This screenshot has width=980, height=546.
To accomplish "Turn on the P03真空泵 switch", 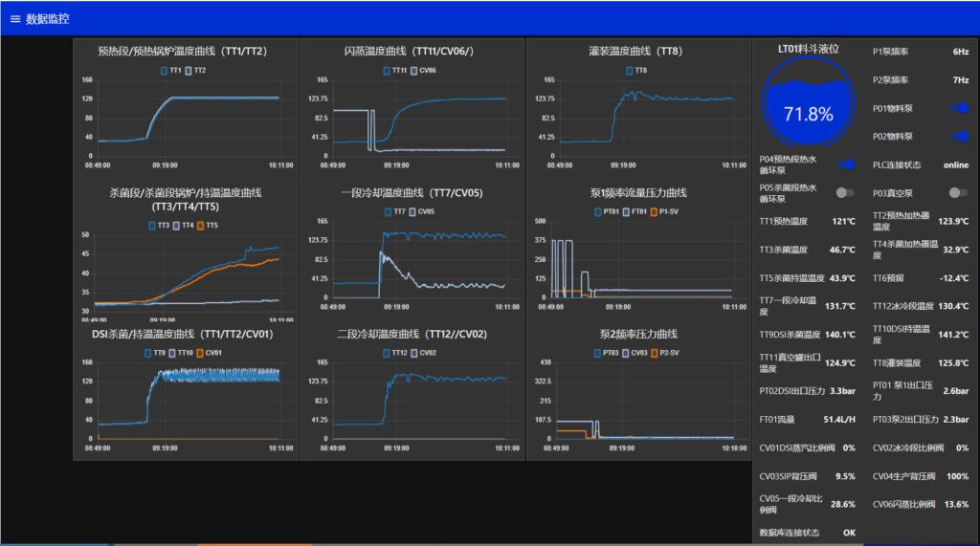I will (958, 193).
